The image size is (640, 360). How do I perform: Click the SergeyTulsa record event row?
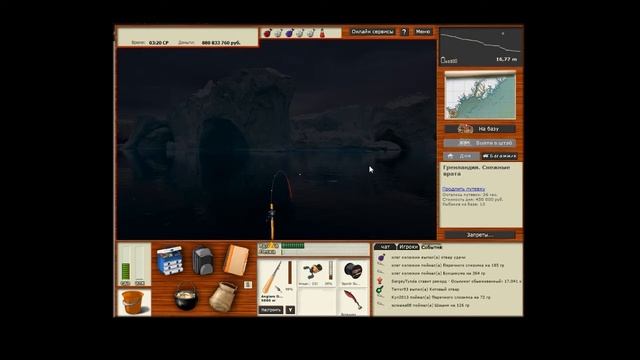click(x=456, y=281)
